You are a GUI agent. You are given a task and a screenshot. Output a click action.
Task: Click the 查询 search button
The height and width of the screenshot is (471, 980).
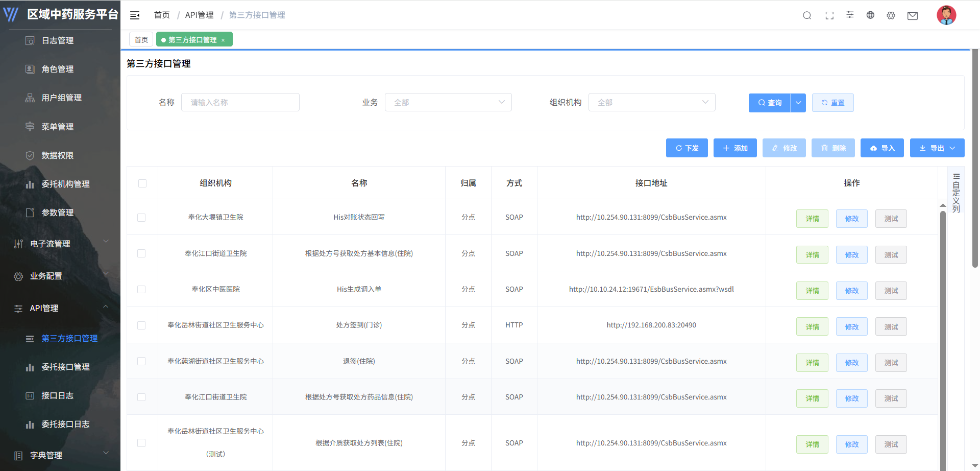point(770,103)
